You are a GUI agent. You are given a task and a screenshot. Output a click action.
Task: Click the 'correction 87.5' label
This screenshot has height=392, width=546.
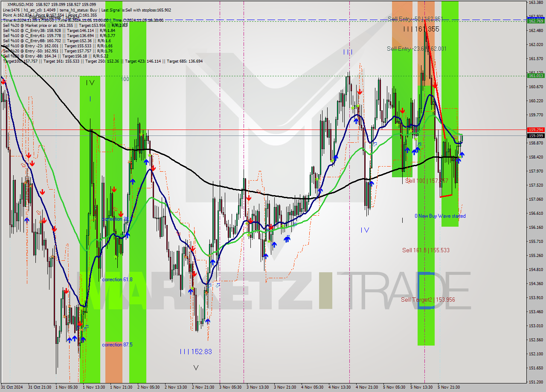coord(117,345)
